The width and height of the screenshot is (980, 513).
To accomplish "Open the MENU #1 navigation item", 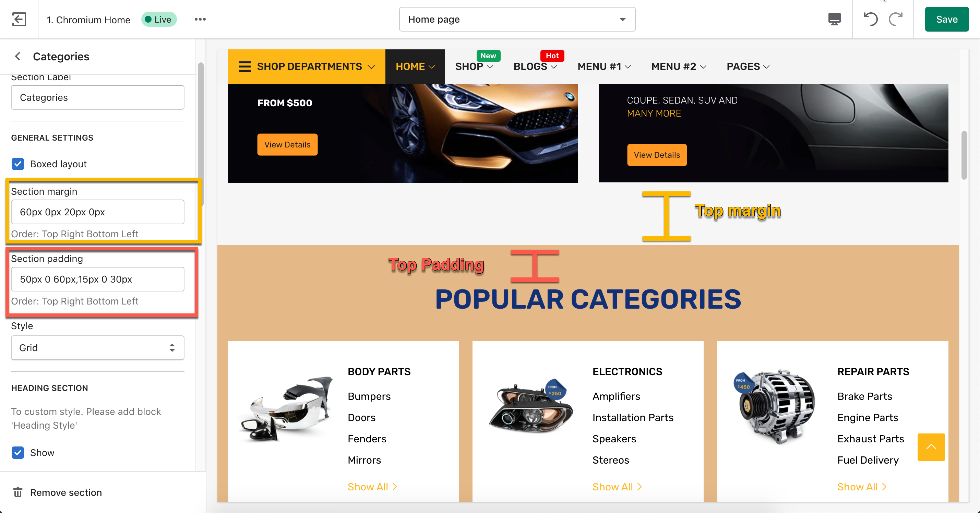I will click(x=604, y=67).
